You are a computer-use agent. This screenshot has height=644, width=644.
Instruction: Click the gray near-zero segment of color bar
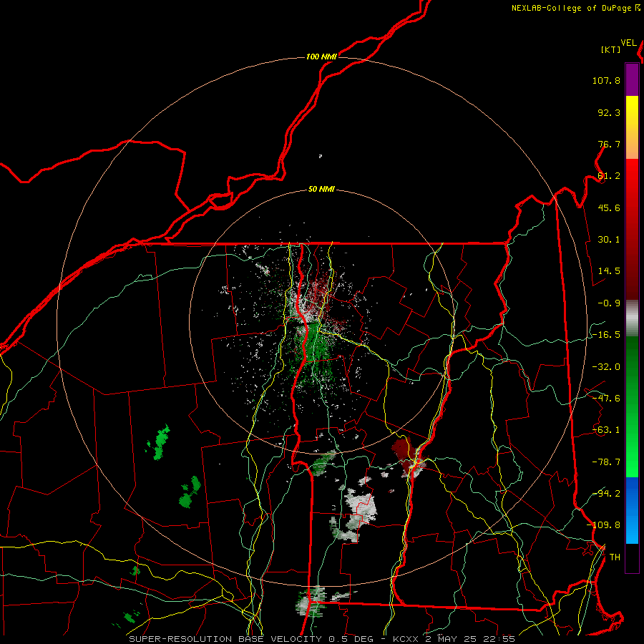[x=632, y=318]
